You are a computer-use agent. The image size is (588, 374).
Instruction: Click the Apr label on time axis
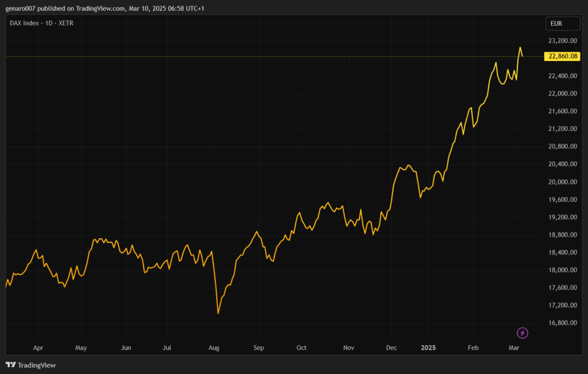click(38, 348)
